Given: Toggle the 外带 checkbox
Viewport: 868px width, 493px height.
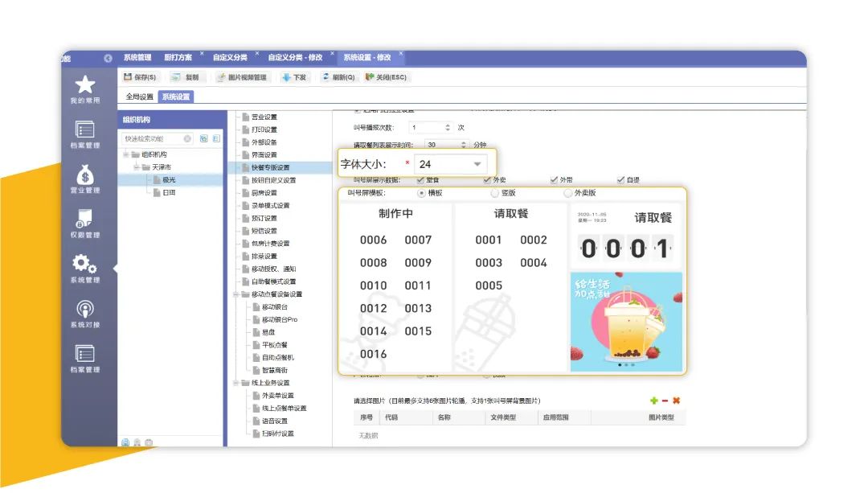Looking at the screenshot, I should click(x=554, y=180).
